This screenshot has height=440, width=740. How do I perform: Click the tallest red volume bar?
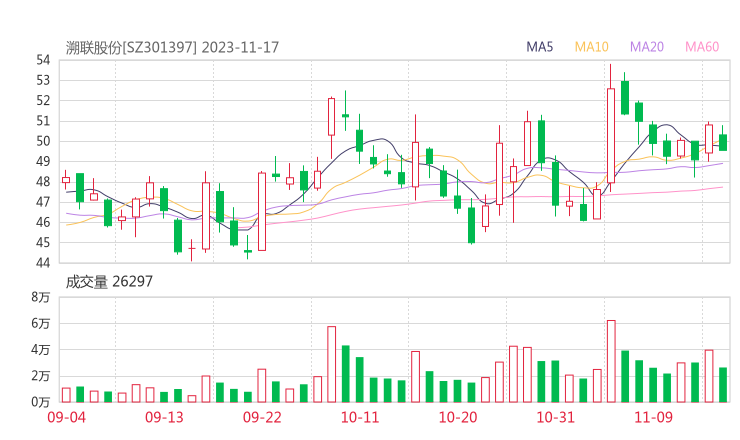(x=611, y=361)
